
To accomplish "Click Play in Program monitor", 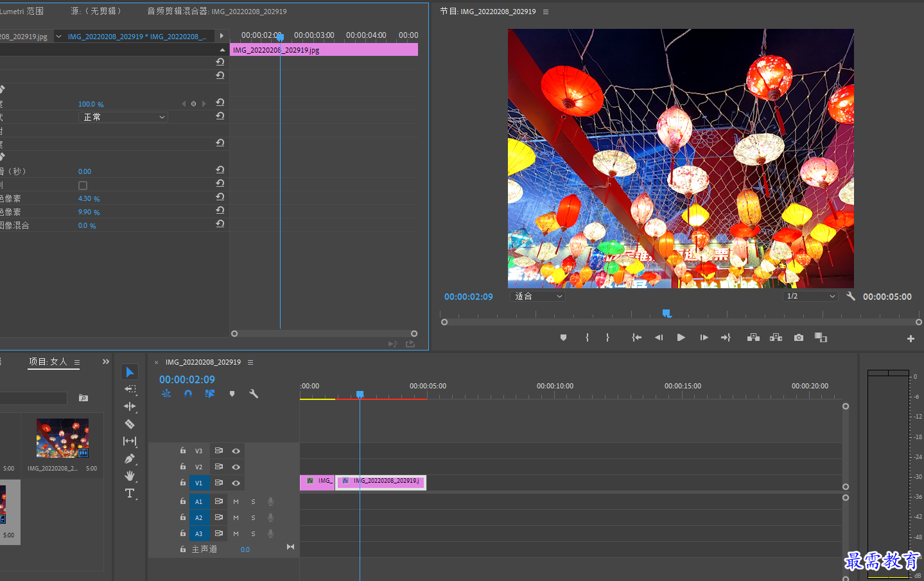I will pos(681,338).
